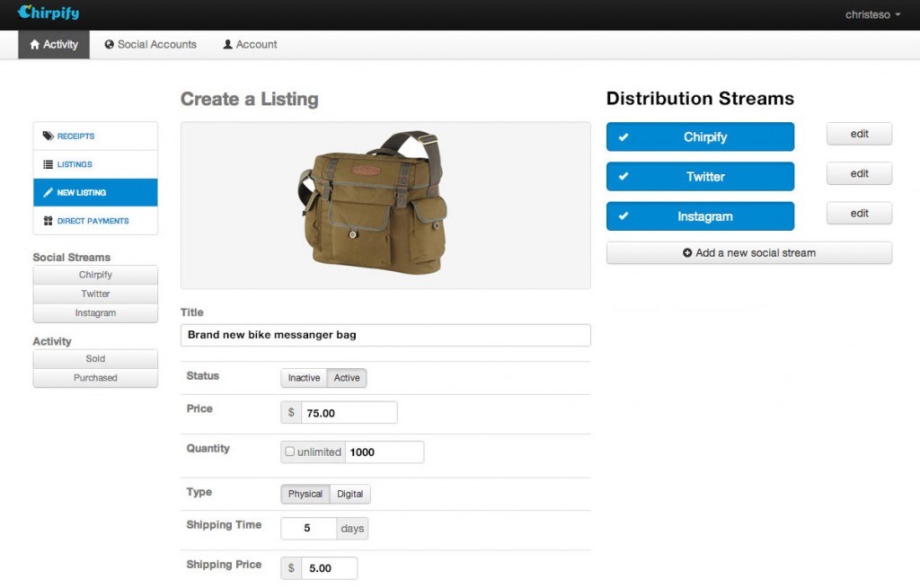Open Direct Payments in the sidebar
Image resolution: width=920 pixels, height=588 pixels.
95,221
